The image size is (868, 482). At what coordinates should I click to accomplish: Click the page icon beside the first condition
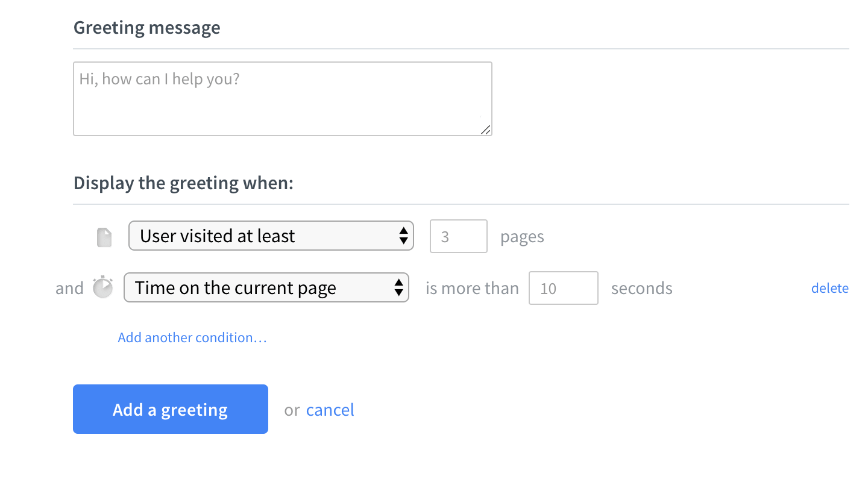pos(104,237)
